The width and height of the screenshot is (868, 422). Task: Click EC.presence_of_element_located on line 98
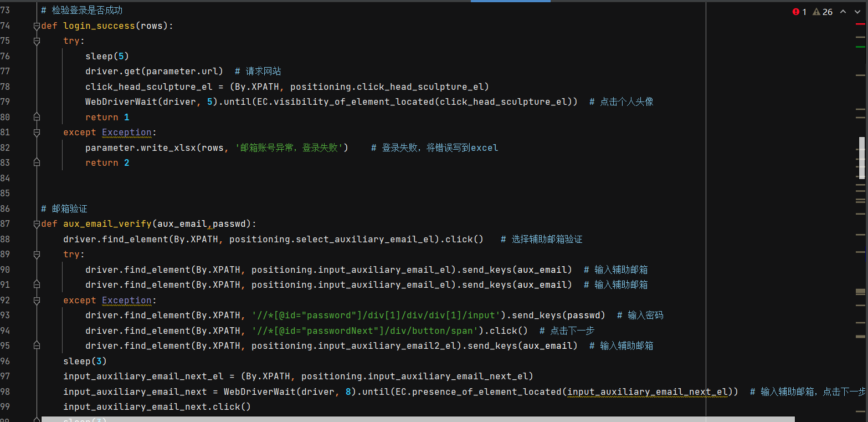pyautogui.click(x=478, y=392)
